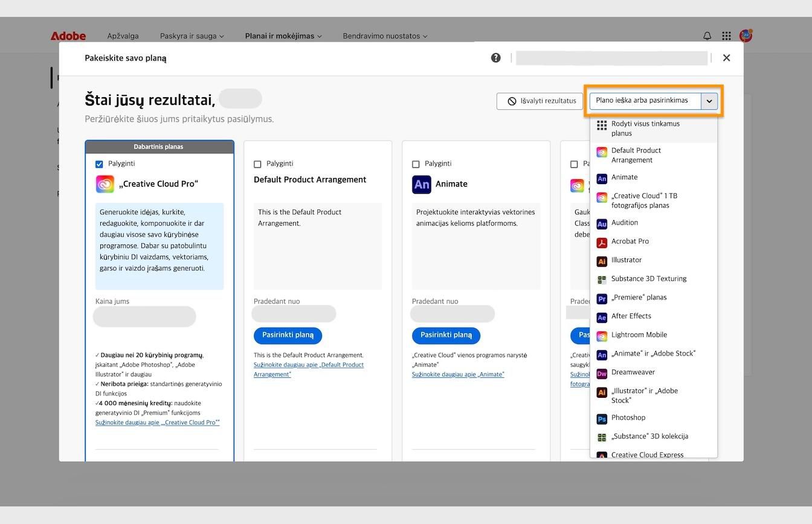Choose Lightroom Mobile from plan list
Image resolution: width=812 pixels, height=524 pixels.
tap(654, 335)
